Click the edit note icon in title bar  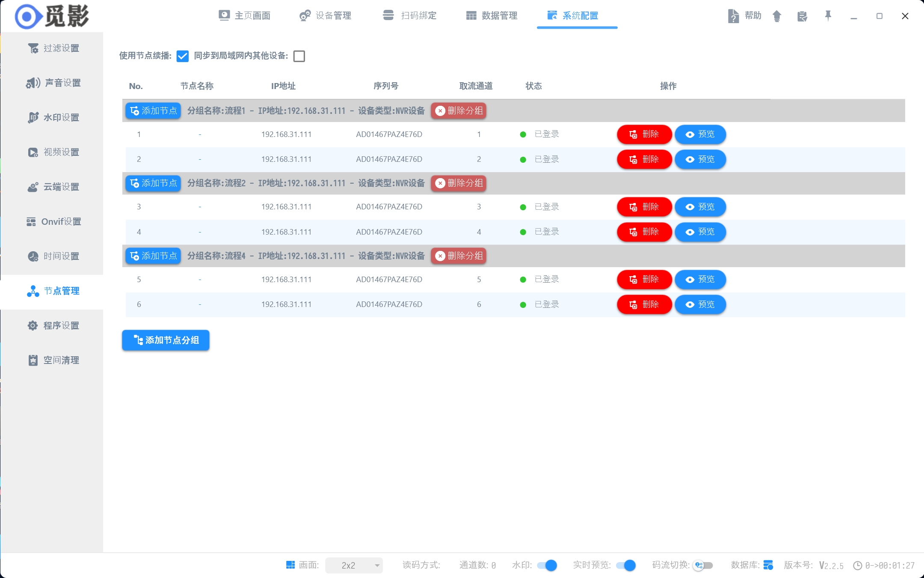tap(802, 16)
